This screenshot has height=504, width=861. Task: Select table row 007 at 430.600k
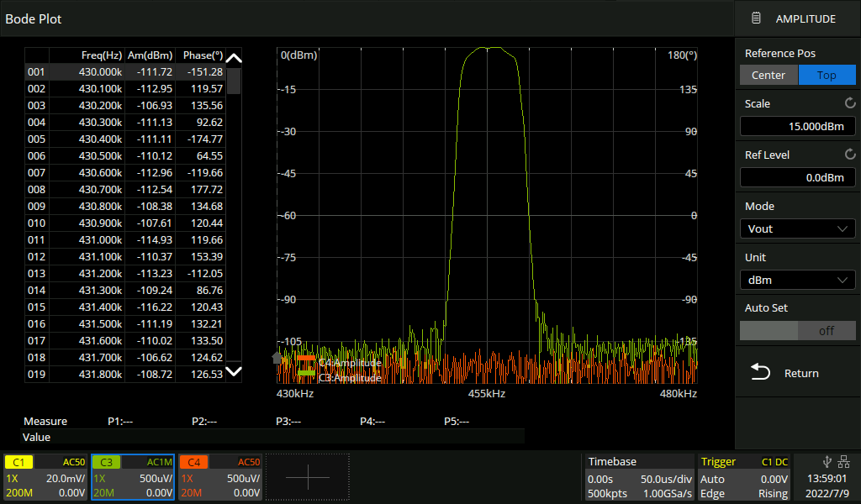pyautogui.click(x=125, y=173)
